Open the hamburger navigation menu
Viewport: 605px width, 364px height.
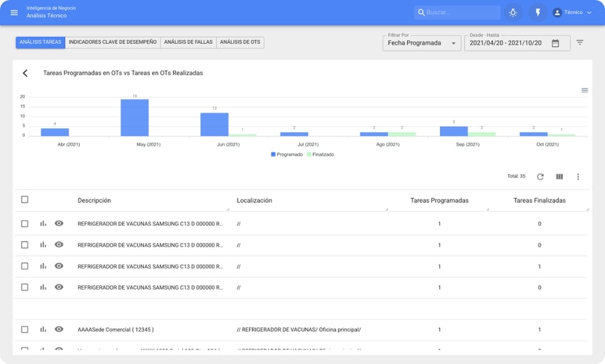tap(14, 12)
